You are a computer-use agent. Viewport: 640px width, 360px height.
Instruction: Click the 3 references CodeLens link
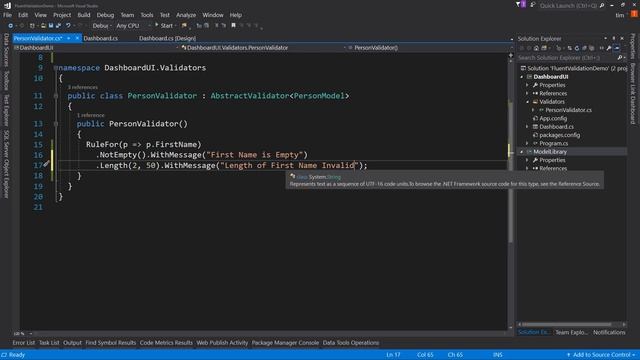pos(82,87)
